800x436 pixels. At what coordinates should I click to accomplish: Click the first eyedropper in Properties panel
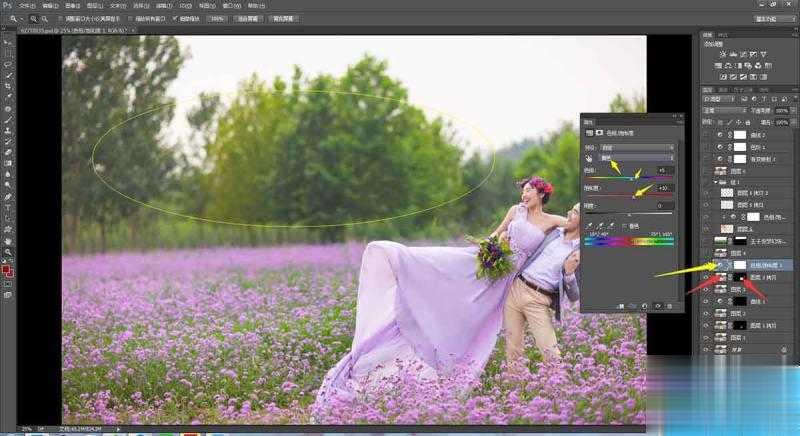[590, 226]
